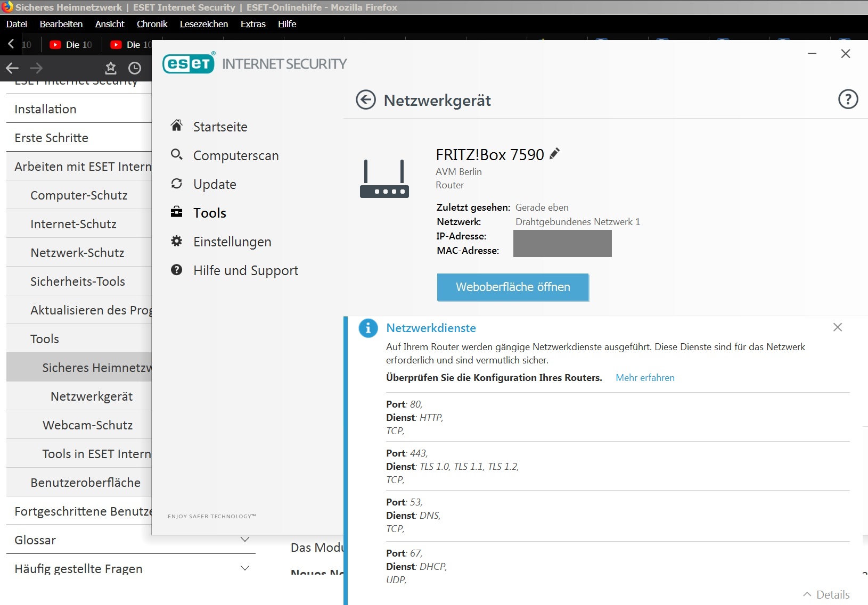This screenshot has height=605, width=868.
Task: Click the ESET logo
Action: 189,63
